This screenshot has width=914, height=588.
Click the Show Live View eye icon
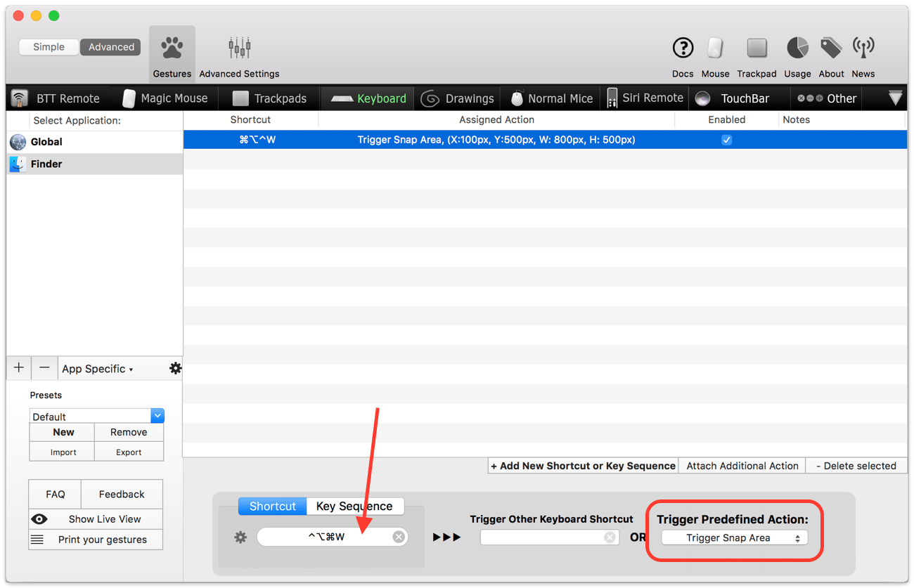click(39, 519)
